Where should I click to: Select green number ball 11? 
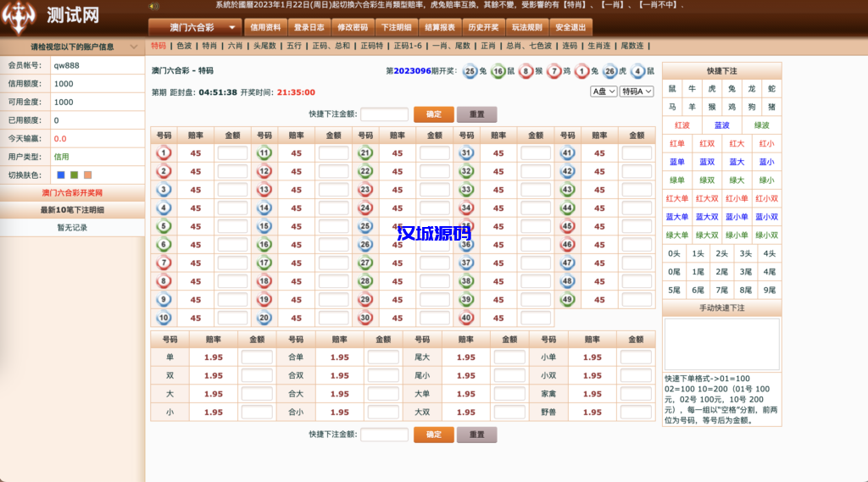[264, 153]
